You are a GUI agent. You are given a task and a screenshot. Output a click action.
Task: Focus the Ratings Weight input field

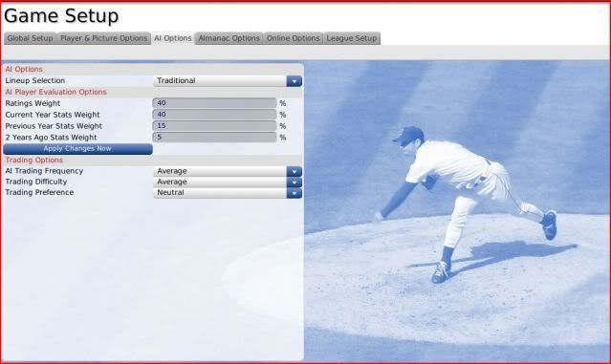pyautogui.click(x=214, y=103)
